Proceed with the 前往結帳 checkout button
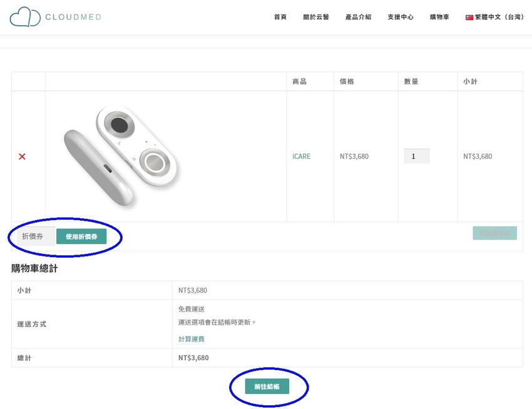 (267, 387)
